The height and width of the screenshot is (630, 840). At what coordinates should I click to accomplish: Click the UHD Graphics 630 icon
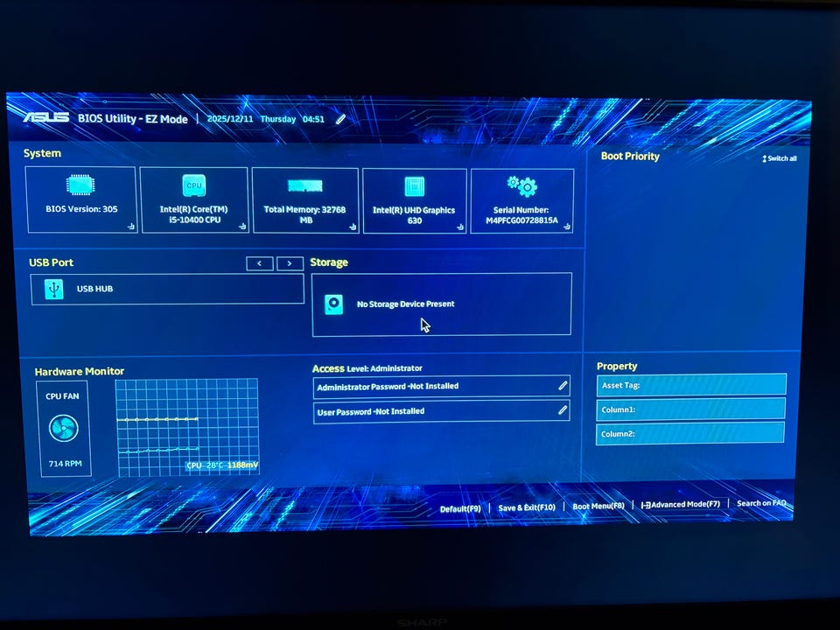(415, 186)
